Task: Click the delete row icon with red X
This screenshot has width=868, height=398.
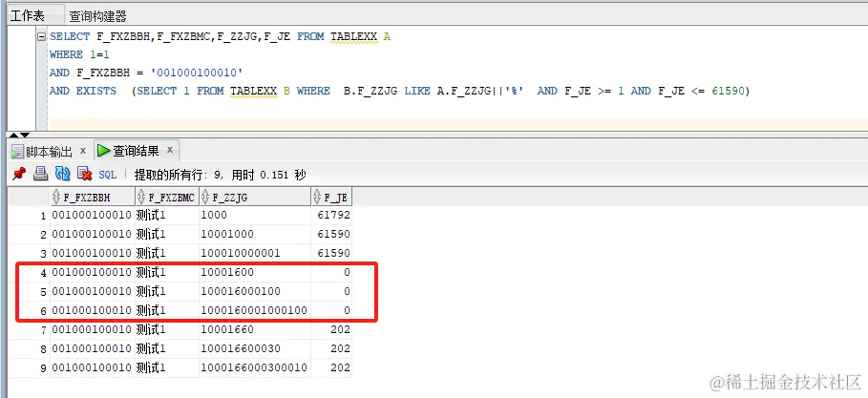Action: click(84, 175)
